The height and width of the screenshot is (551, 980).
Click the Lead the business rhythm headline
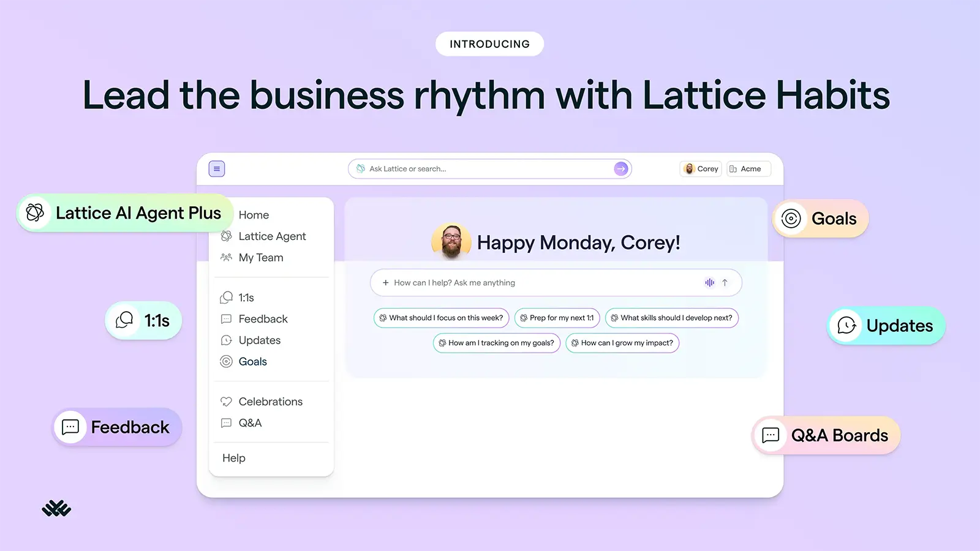tap(486, 96)
